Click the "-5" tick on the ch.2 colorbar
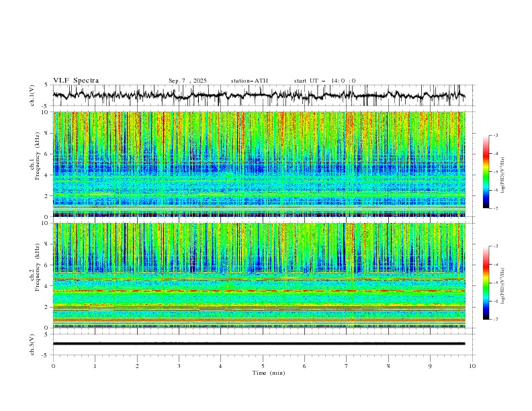The width and height of the screenshot is (532, 411). click(x=496, y=283)
